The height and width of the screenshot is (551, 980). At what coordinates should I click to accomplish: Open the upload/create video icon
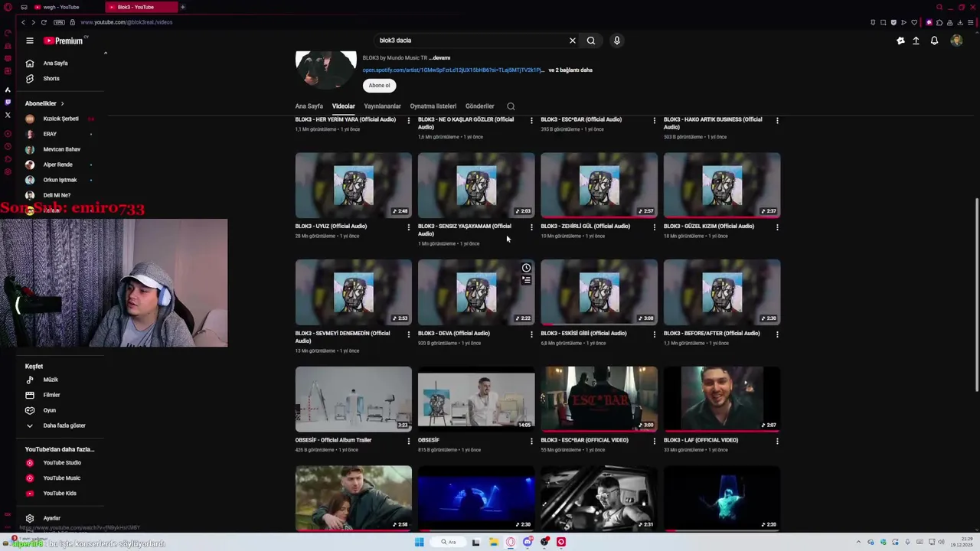(916, 41)
